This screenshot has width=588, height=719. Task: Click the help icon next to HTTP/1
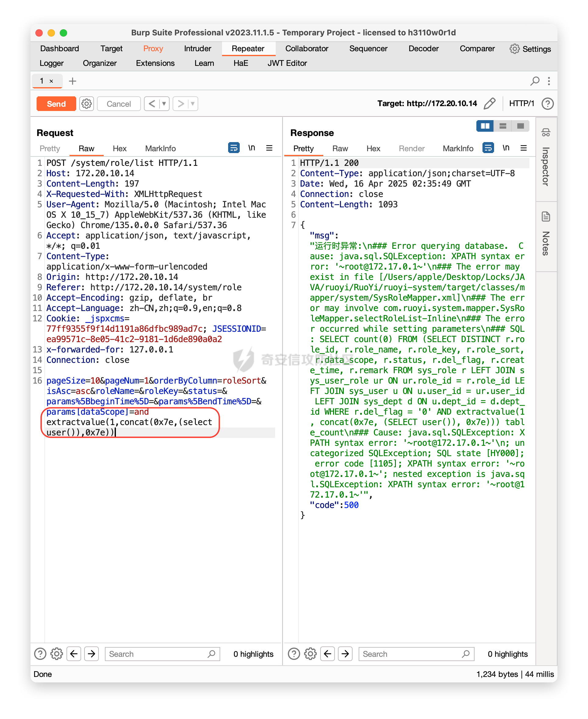(547, 104)
